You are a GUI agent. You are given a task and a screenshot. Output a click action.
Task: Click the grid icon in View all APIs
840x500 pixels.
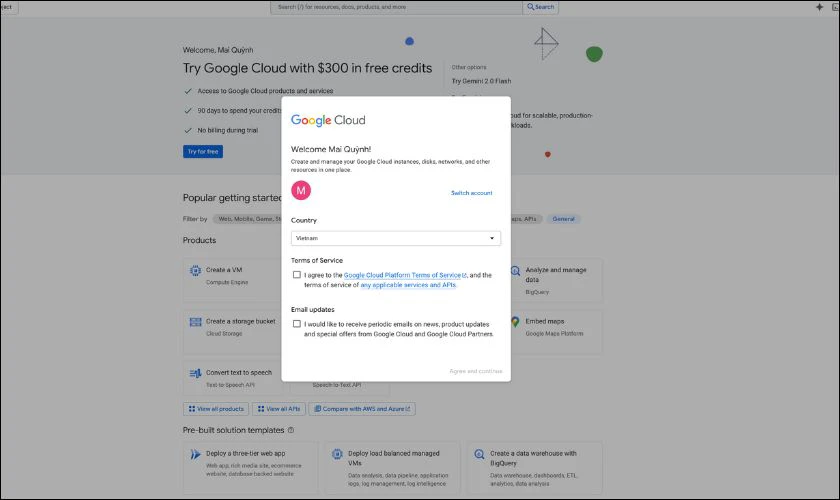[261, 409]
